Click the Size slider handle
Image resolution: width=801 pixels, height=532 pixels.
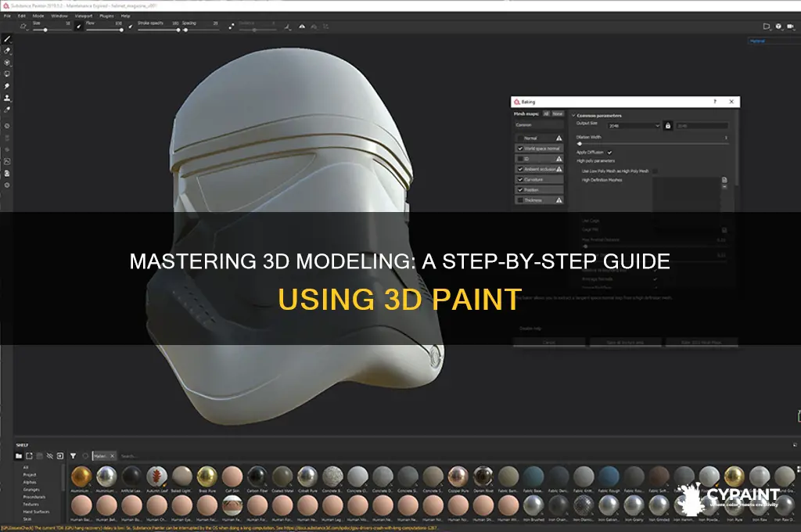pyautogui.click(x=45, y=31)
